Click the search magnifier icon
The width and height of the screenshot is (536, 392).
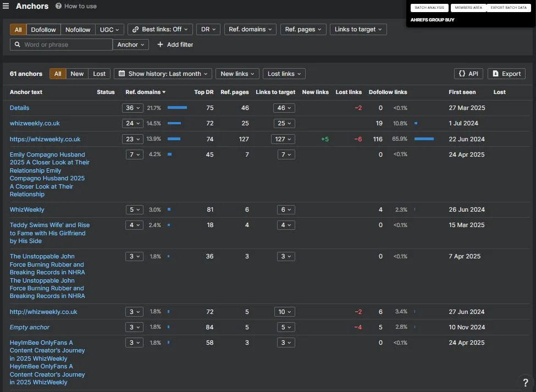[x=18, y=45]
